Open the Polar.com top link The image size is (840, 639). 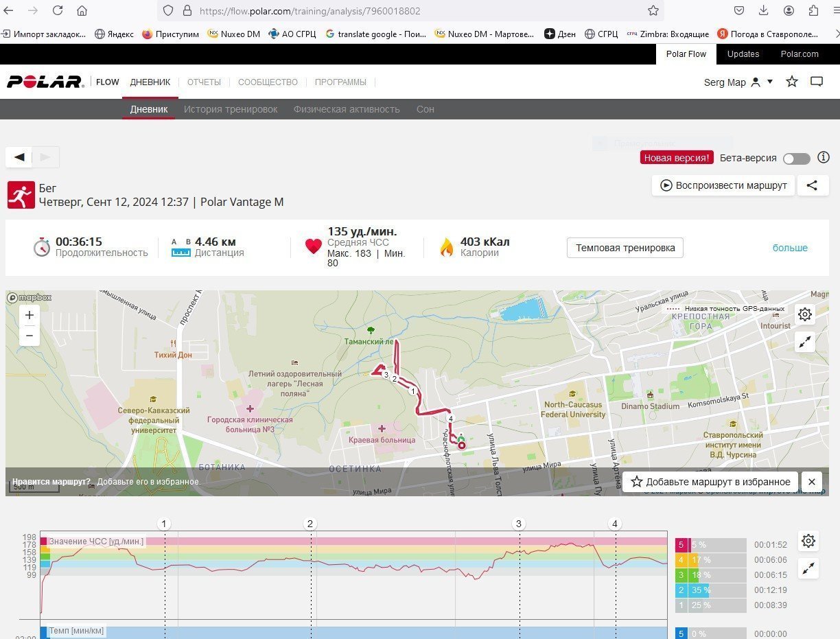coord(800,54)
